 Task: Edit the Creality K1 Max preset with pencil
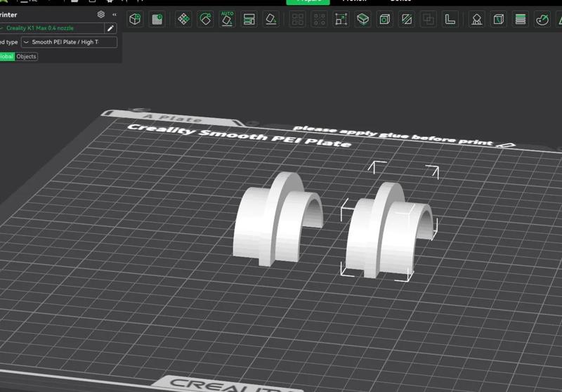point(110,28)
